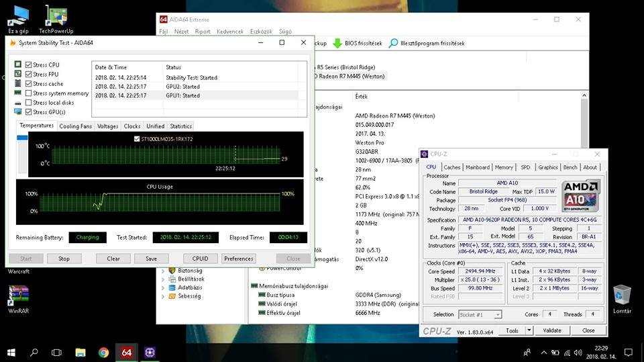Open Task View on the taskbar
644x362 pixels.
56,353
